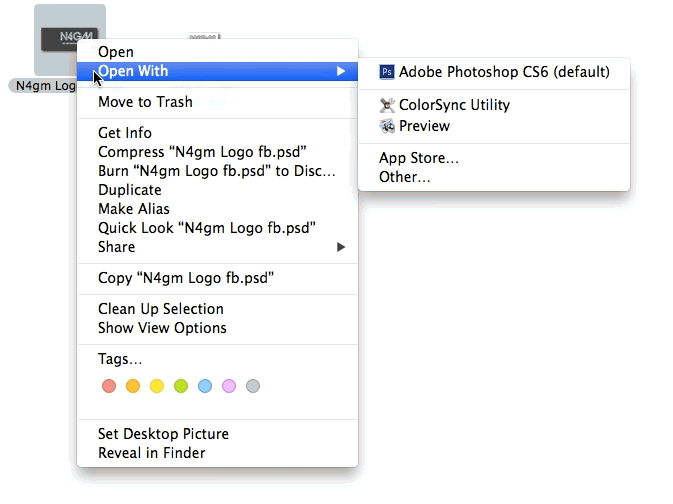The width and height of the screenshot is (673, 504).
Task: Click the Preview app icon
Action: [387, 126]
